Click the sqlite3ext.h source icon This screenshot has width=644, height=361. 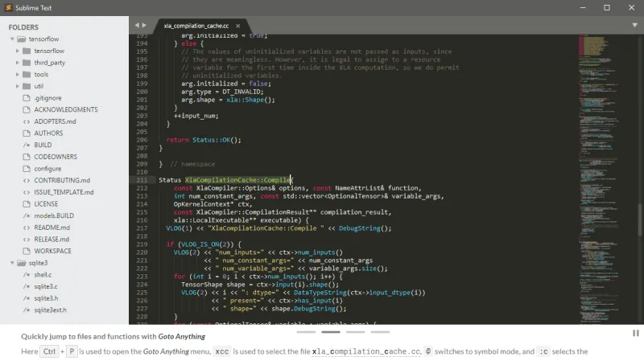pos(27,310)
